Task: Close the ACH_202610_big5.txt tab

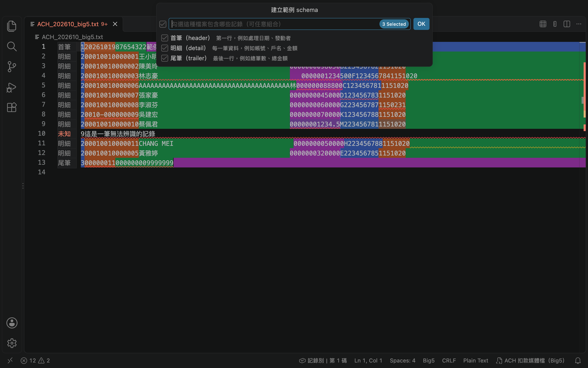Action: 115,24
